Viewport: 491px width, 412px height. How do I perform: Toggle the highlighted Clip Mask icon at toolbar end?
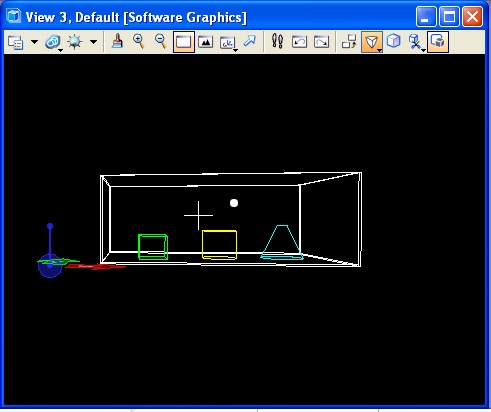coord(438,42)
